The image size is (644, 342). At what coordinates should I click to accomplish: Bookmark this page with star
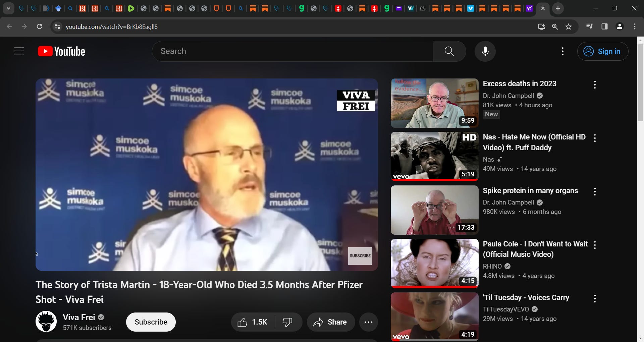click(569, 26)
